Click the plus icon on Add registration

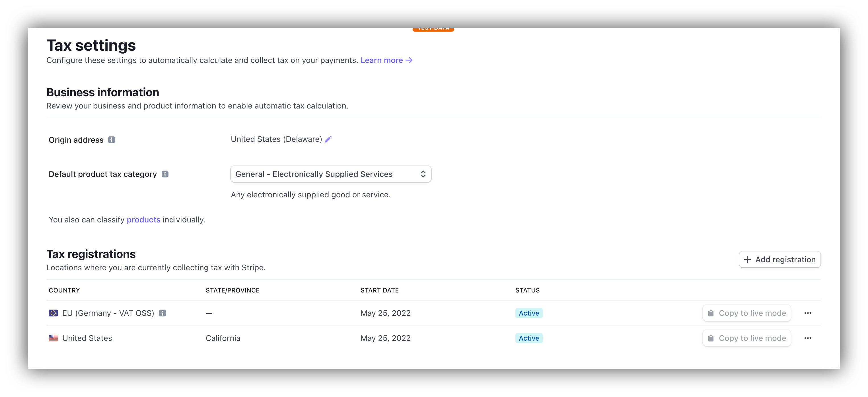coord(747,259)
